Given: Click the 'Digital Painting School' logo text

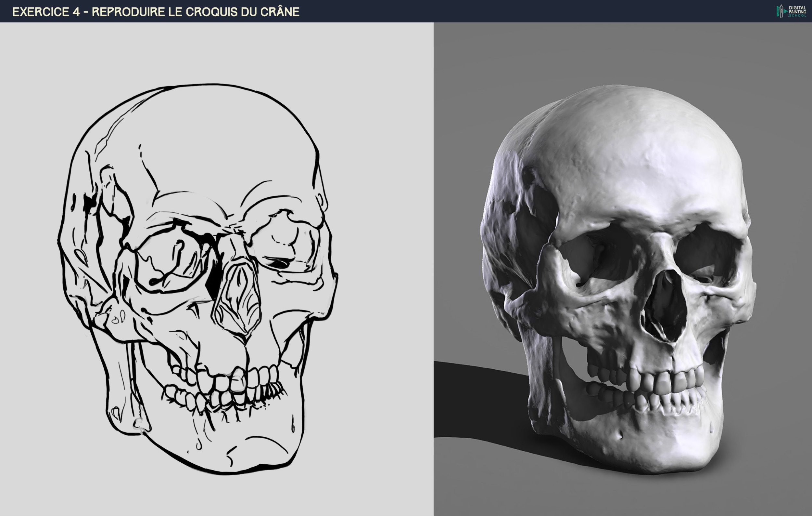Looking at the screenshot, I should [x=797, y=11].
